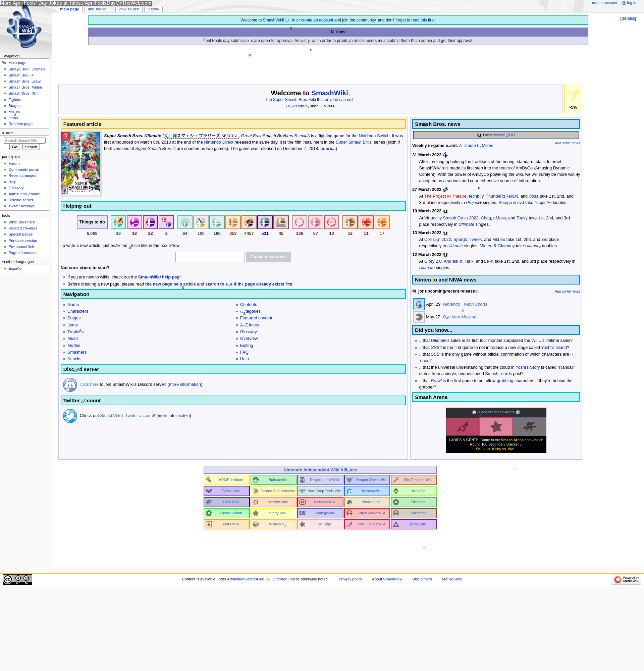Open the icon above count 196
The height and width of the screenshot is (671, 644).
click(x=217, y=222)
